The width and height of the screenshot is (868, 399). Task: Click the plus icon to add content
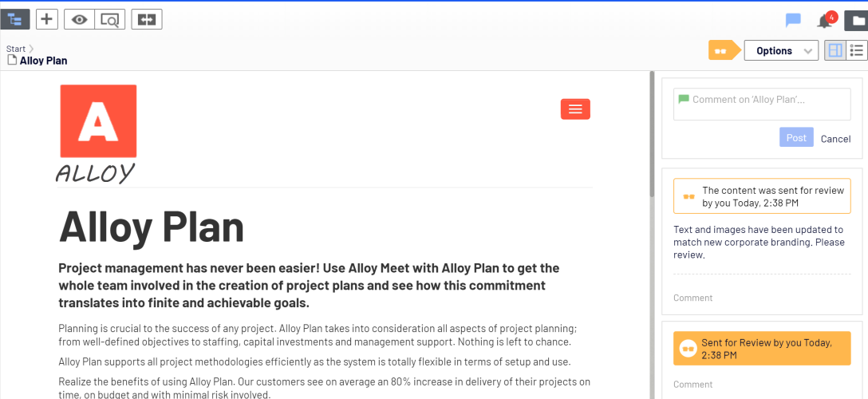coord(47,19)
